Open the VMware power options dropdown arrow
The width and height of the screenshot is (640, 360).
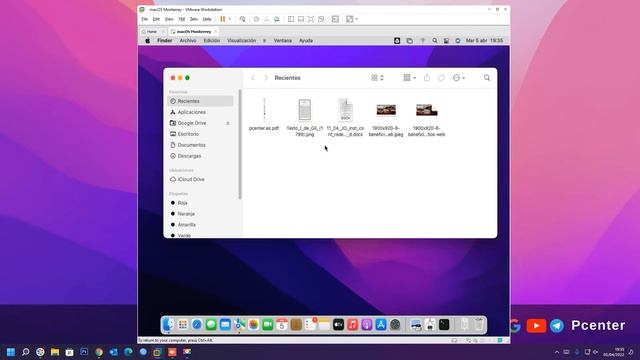coord(229,19)
